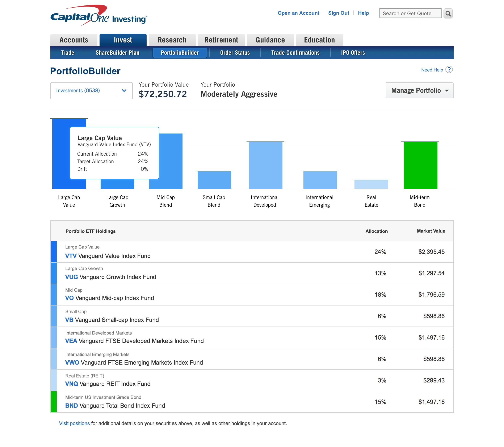Open Trade Confirmations in the submenu
The height and width of the screenshot is (447, 504).
(x=295, y=53)
